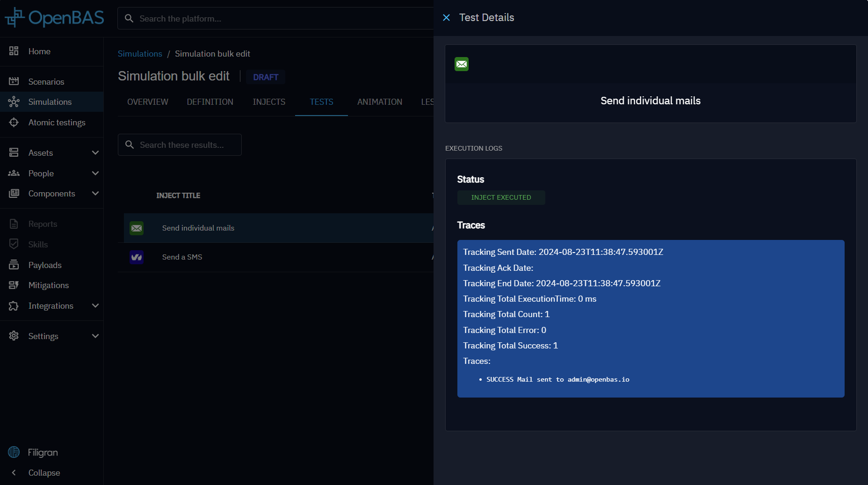Expand the Integrations submenu chevron
This screenshot has height=485, width=868.
pos(95,306)
